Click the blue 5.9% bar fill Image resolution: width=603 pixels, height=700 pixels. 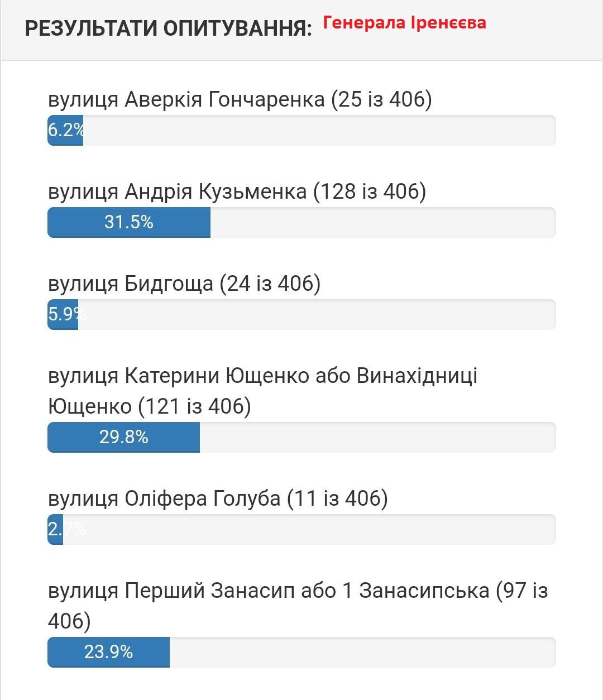point(63,315)
